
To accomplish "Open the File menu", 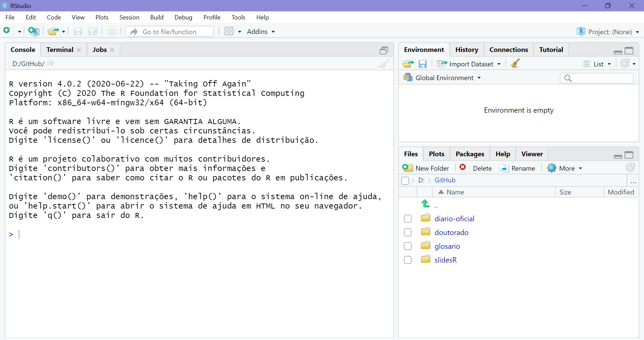I will pos(10,17).
